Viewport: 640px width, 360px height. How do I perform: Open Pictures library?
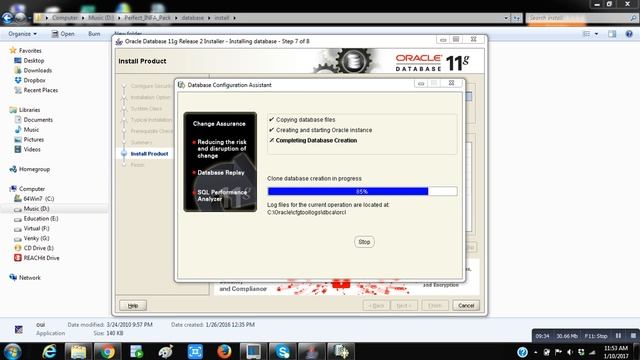pos(33,140)
